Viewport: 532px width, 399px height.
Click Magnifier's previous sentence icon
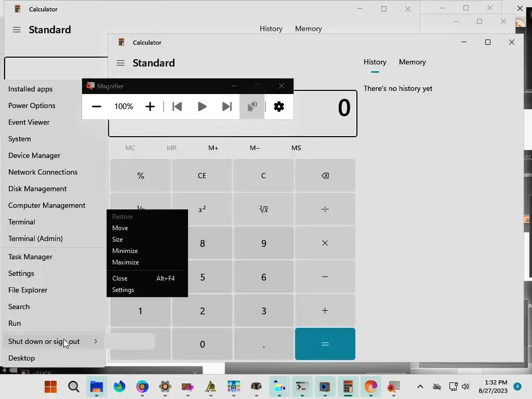(177, 107)
